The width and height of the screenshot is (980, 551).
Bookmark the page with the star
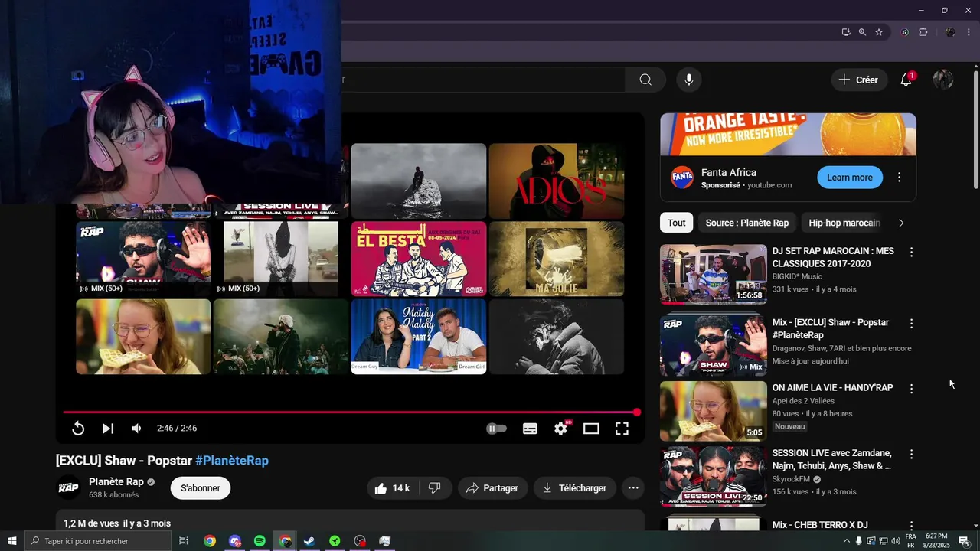[879, 32]
